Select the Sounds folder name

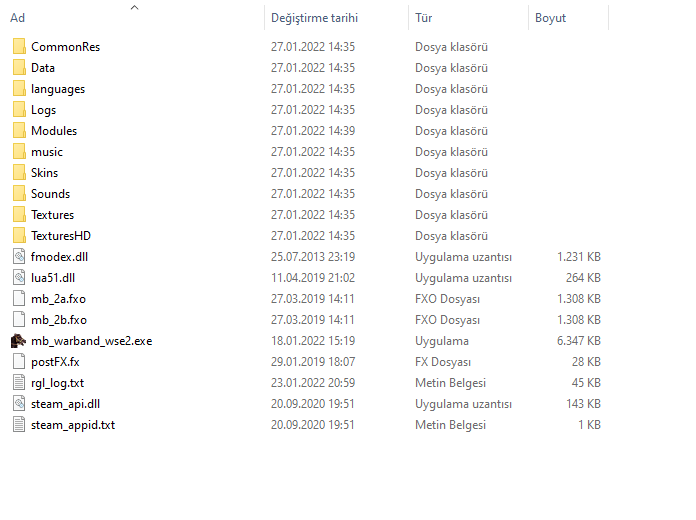50,194
